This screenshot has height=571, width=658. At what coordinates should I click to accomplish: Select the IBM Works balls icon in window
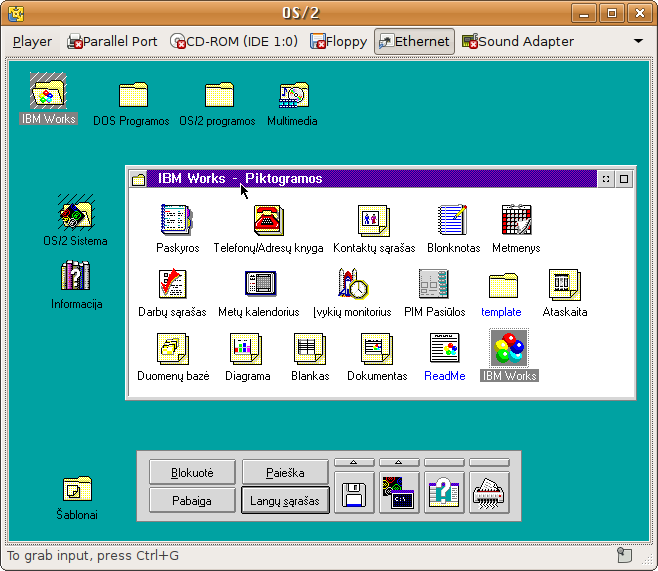(x=509, y=348)
